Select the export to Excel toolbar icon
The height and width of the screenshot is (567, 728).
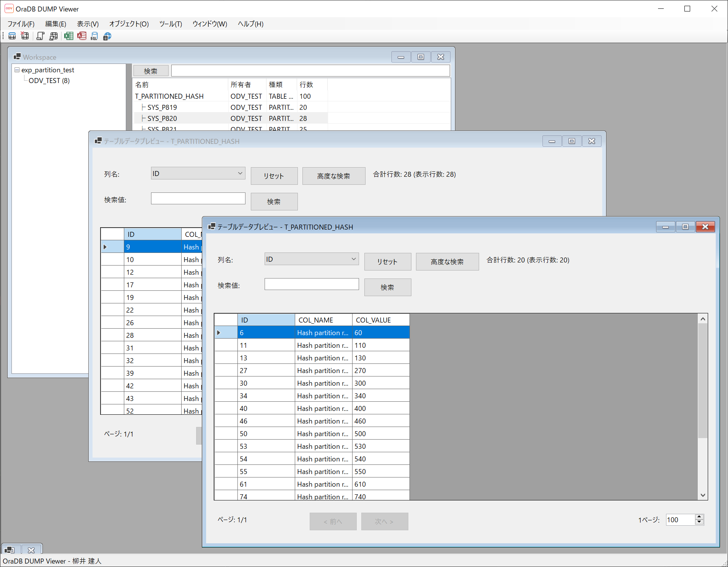tap(69, 36)
